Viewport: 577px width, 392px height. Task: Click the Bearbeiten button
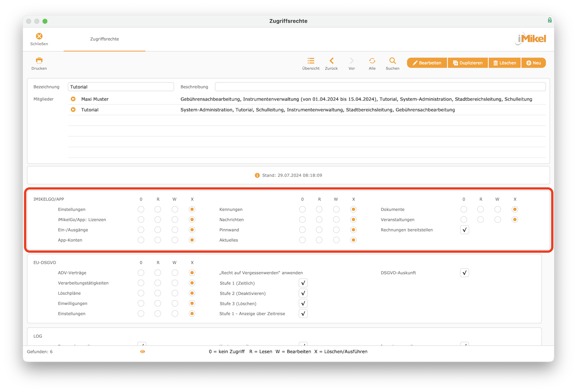click(427, 63)
